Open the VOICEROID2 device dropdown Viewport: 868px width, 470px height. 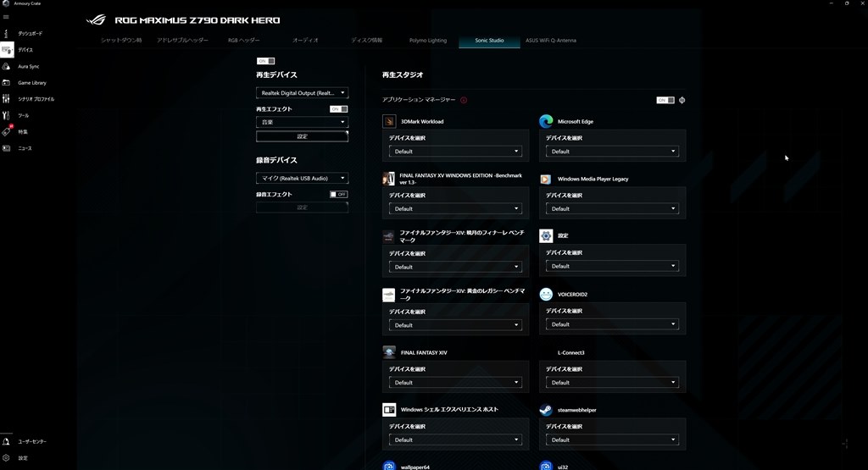coord(612,324)
